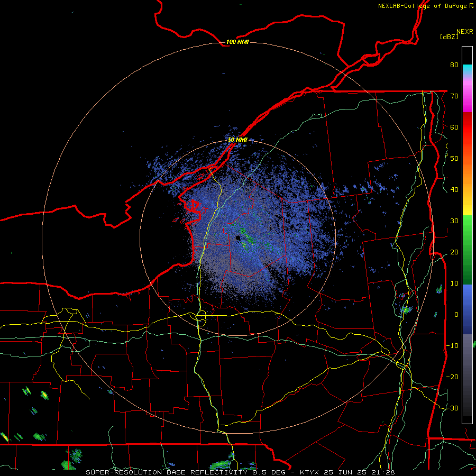Click the 100 NMI range ring label
This screenshot has width=476, height=476.
click(237, 42)
